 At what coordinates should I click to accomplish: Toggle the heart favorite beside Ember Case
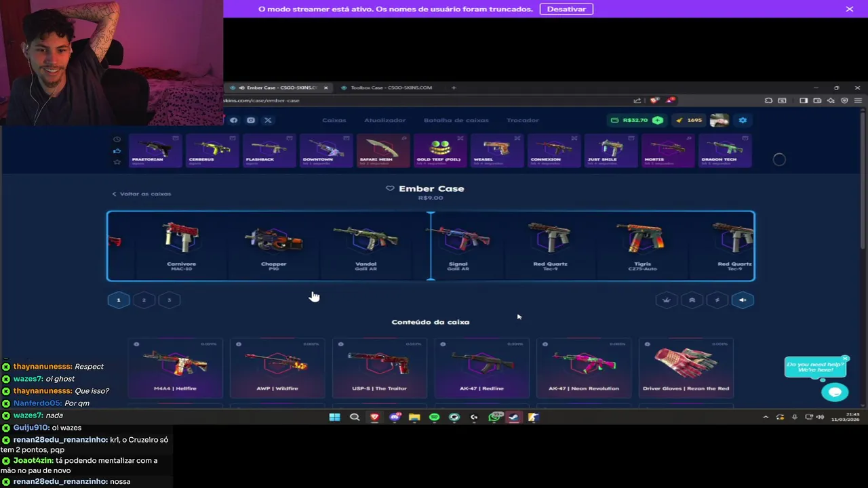coord(390,188)
